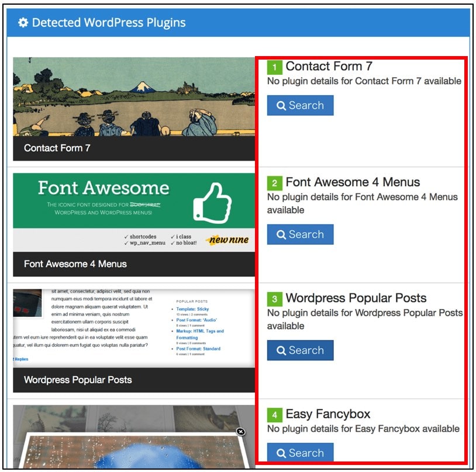
Task: Click the green number 3 badge
Action: click(275, 299)
